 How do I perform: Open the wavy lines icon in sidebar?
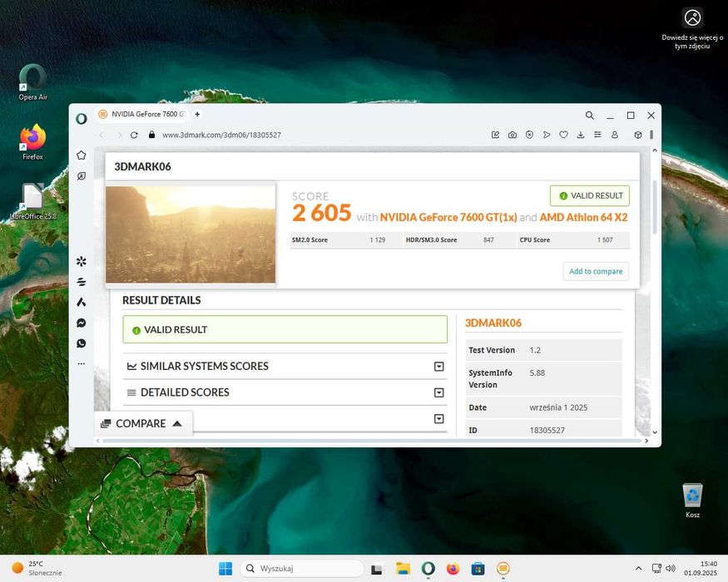coord(82,282)
